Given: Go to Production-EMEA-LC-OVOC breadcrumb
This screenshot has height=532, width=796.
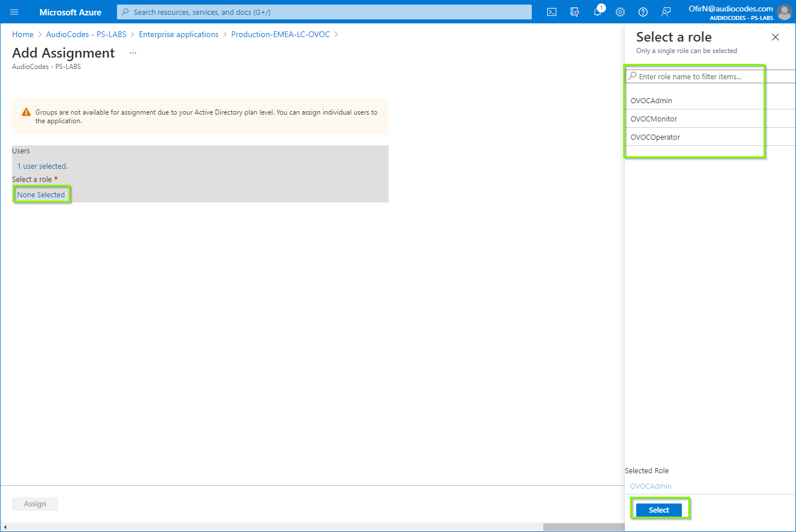Looking at the screenshot, I should [x=280, y=34].
